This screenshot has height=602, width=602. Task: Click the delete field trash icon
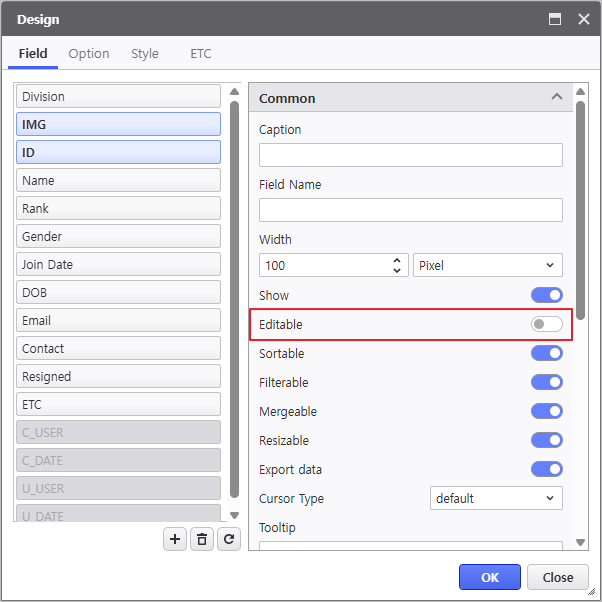pyautogui.click(x=202, y=539)
